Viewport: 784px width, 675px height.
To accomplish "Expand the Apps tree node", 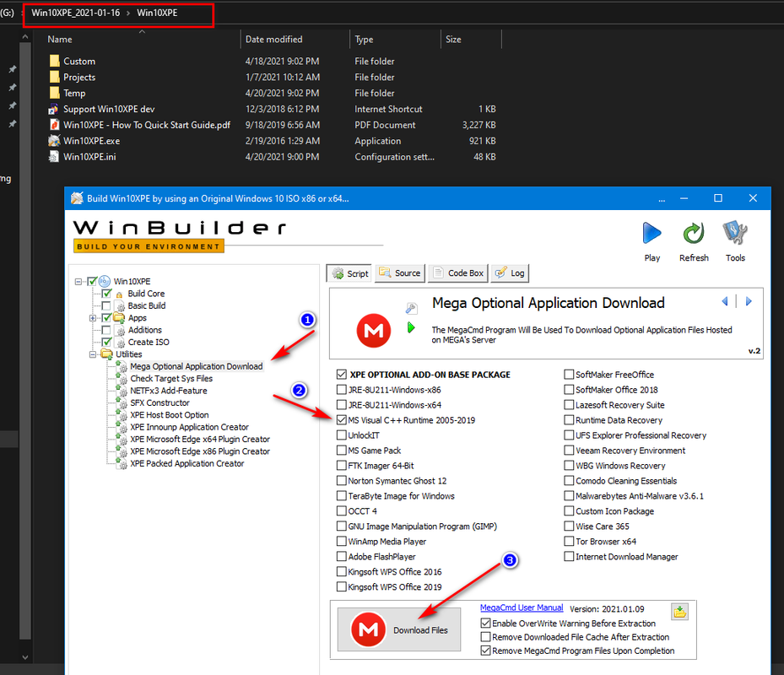I will click(x=93, y=318).
